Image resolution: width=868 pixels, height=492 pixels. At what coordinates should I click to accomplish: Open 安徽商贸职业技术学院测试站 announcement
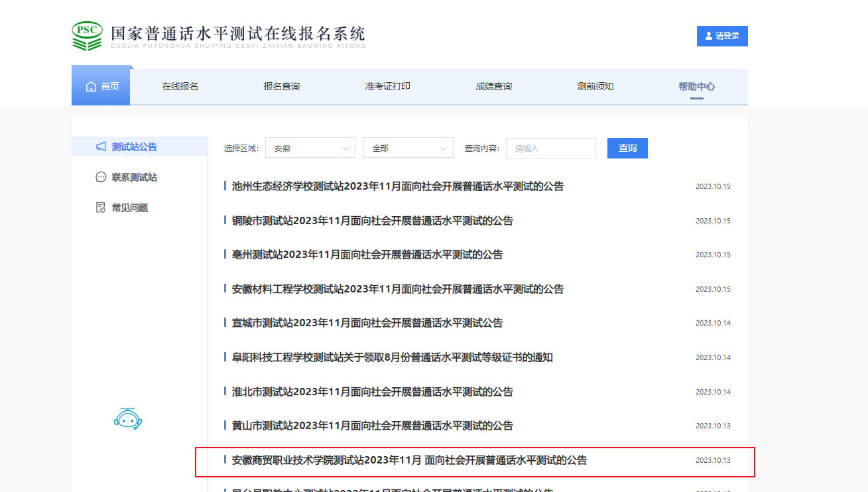[x=409, y=460]
